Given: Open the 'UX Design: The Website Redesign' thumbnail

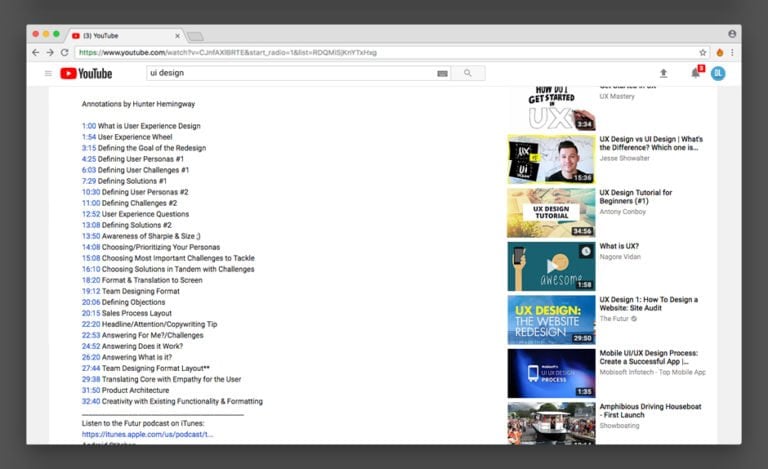Looking at the screenshot, I should pos(552,320).
